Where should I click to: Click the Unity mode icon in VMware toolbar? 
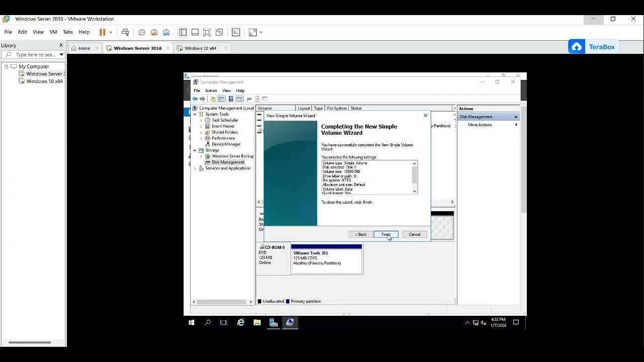coord(219,32)
